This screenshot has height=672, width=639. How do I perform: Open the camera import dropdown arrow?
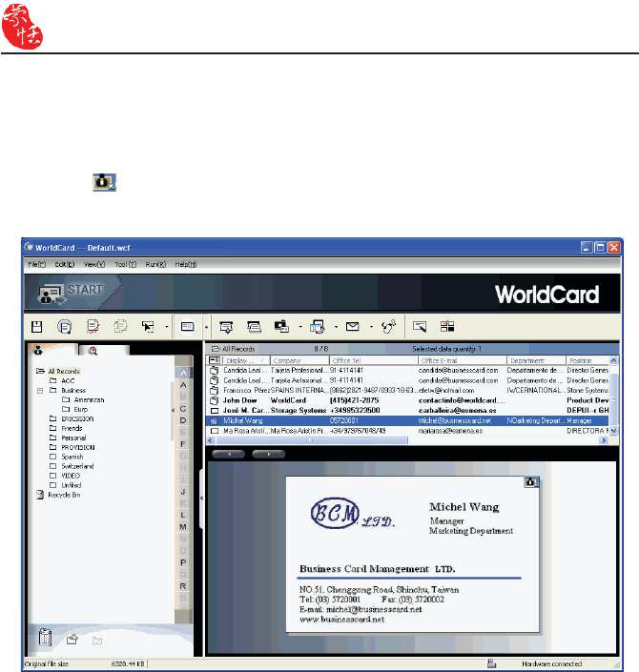300,328
